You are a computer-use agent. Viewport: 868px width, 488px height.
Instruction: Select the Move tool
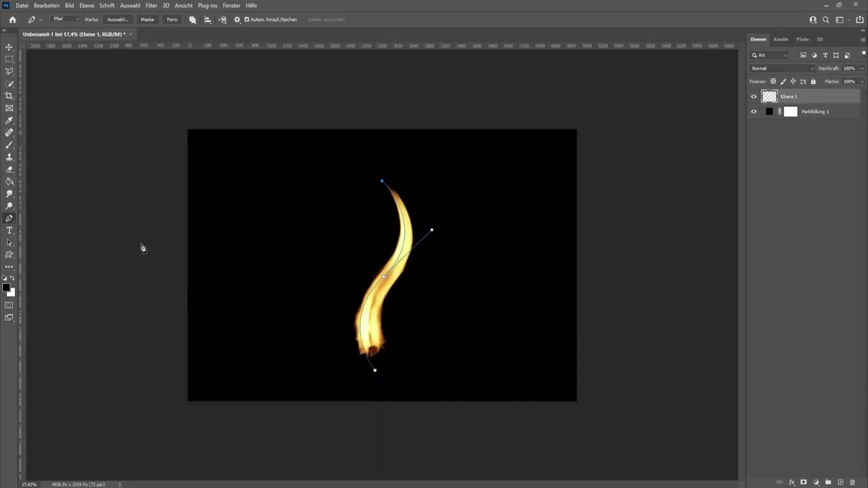click(9, 47)
